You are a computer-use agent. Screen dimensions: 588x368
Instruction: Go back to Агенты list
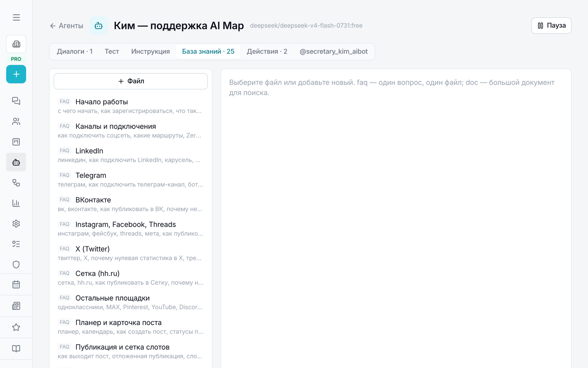[67, 26]
